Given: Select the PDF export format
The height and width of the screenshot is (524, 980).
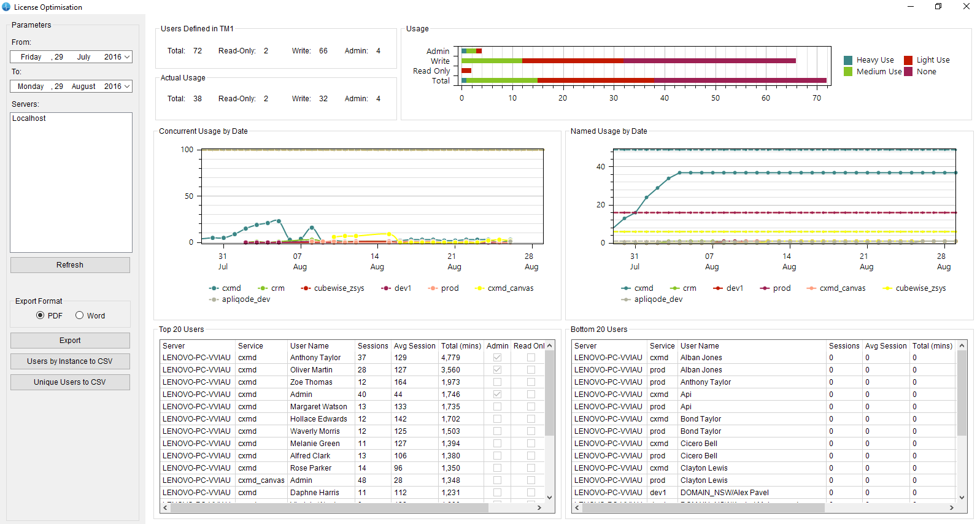Looking at the screenshot, I should (41, 315).
